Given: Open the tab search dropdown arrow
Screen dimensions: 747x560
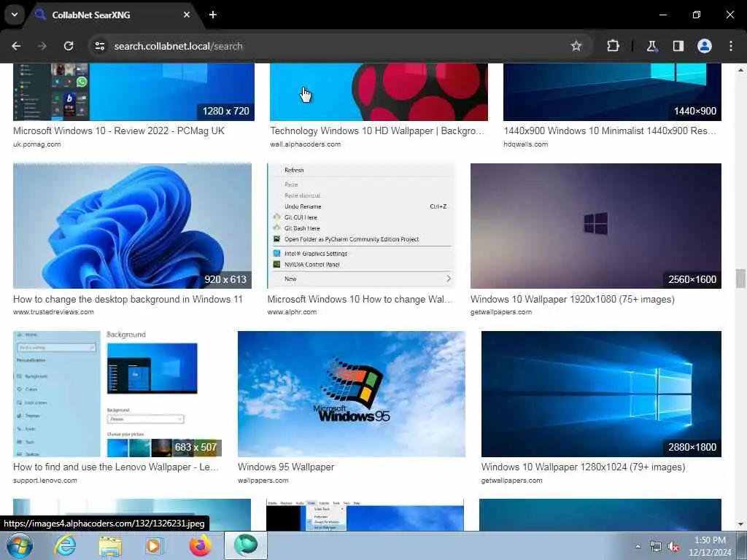Looking at the screenshot, I should tap(15, 15).
